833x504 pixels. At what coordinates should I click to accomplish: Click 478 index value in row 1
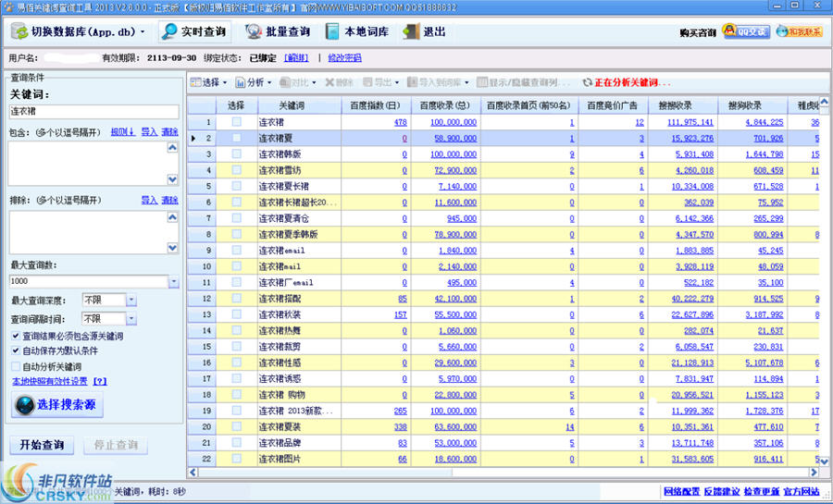[x=401, y=122]
